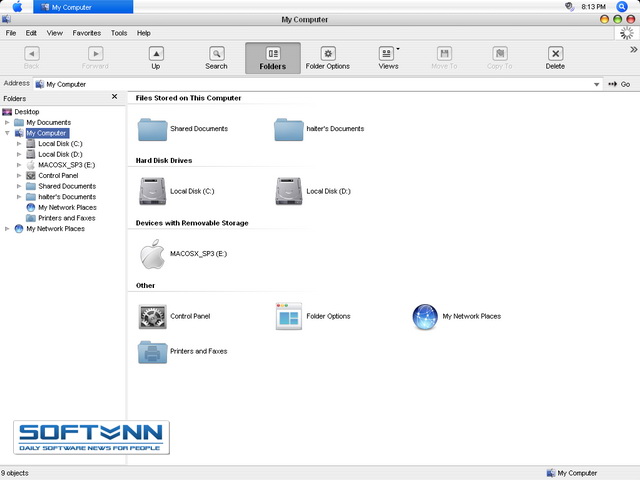The height and width of the screenshot is (480, 640).
Task: Click the blue search icon by the clock
Action: point(622,7)
